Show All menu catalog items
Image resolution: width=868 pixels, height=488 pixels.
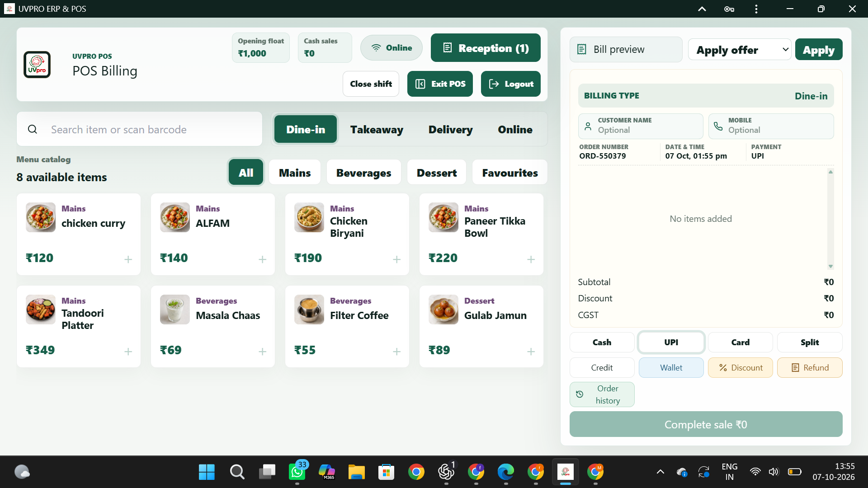click(245, 173)
